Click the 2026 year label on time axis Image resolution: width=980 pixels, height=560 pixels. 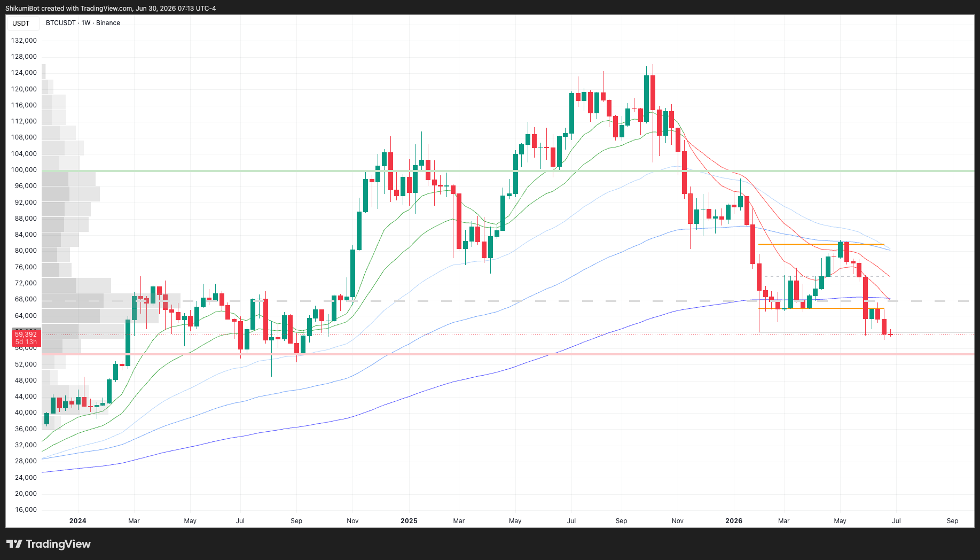[x=734, y=521]
